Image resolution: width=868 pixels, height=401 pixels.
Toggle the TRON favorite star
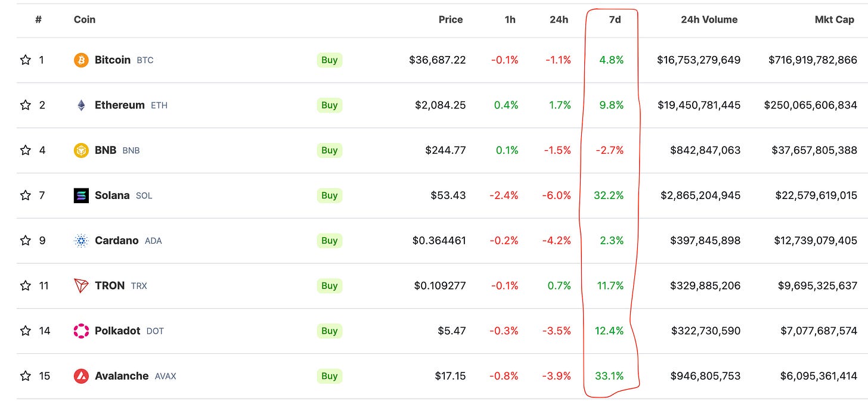click(25, 286)
